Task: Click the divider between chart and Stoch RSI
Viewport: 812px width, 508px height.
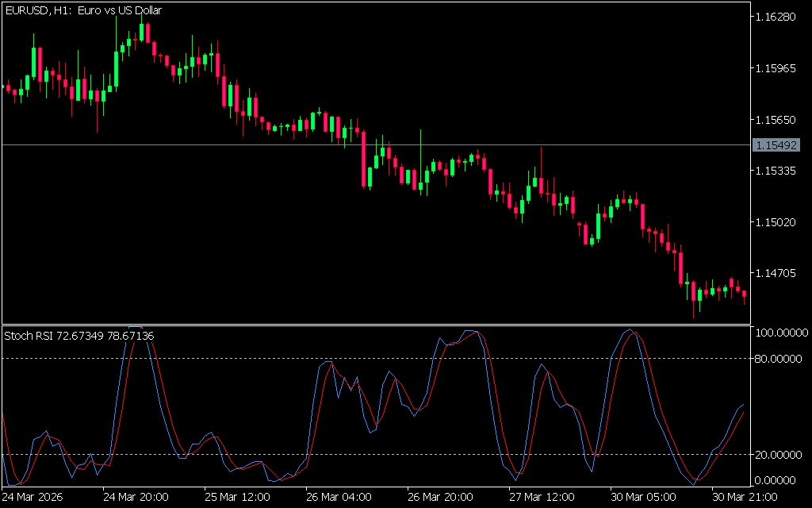Action: pyautogui.click(x=373, y=325)
